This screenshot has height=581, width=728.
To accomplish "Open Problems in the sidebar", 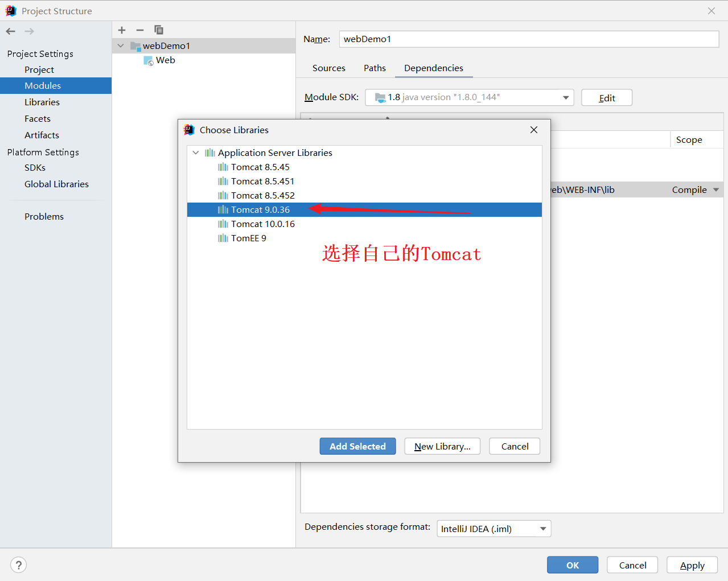I will coord(44,217).
